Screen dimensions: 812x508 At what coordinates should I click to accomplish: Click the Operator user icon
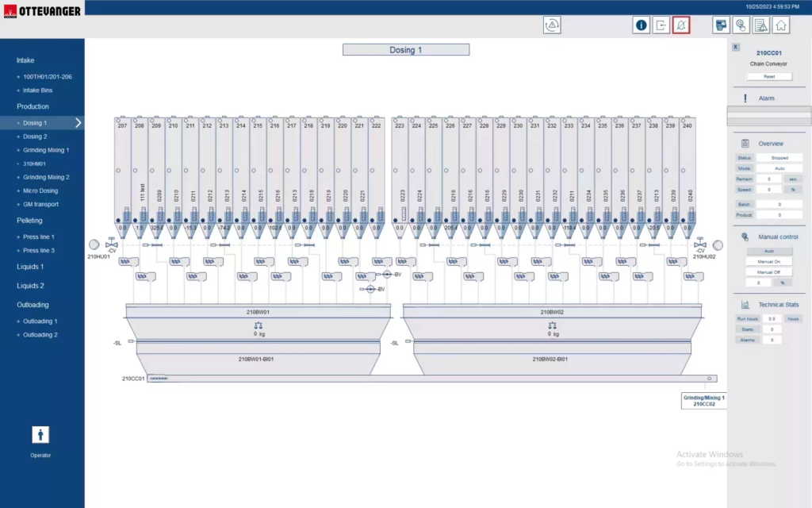40,435
